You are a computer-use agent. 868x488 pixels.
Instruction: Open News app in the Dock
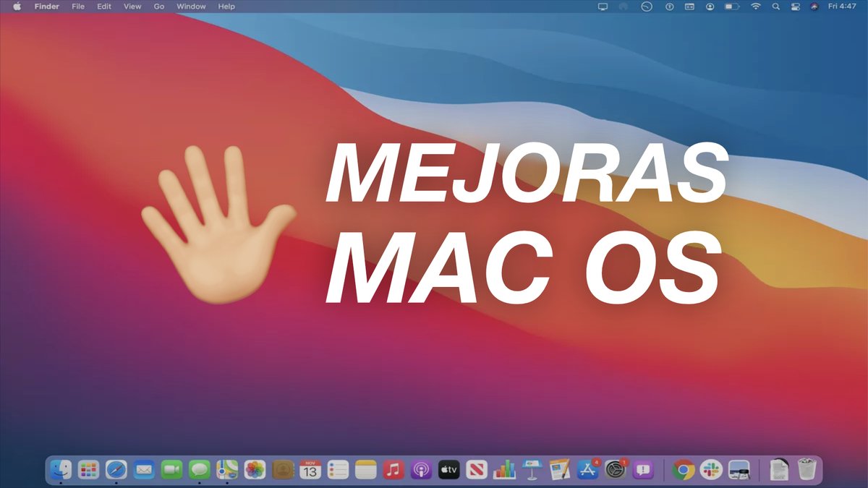click(x=477, y=470)
